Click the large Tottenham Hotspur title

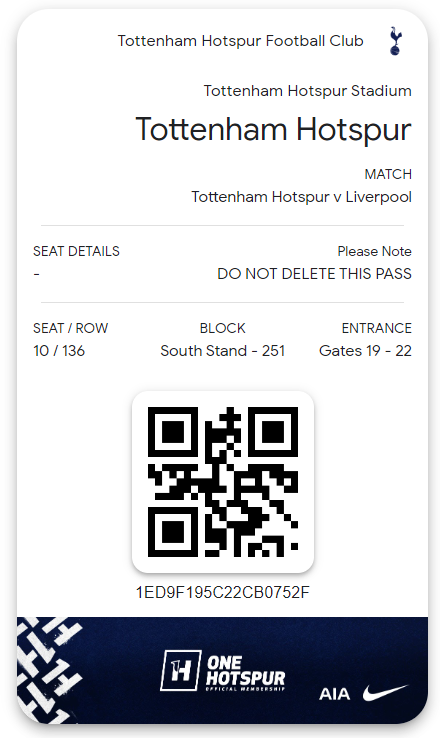click(273, 129)
